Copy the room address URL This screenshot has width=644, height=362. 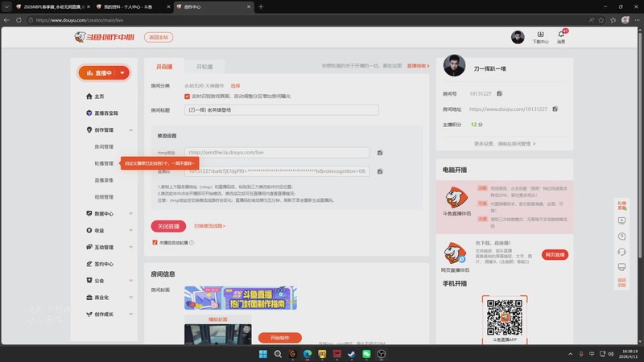pyautogui.click(x=555, y=109)
